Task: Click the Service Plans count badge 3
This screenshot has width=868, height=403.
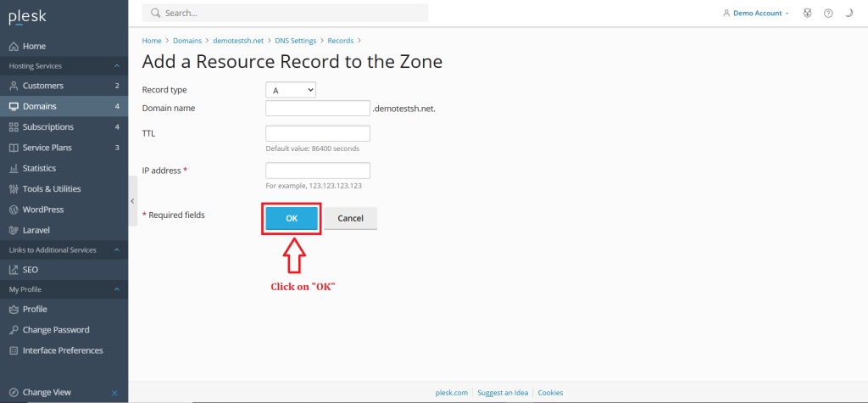Action: (117, 148)
